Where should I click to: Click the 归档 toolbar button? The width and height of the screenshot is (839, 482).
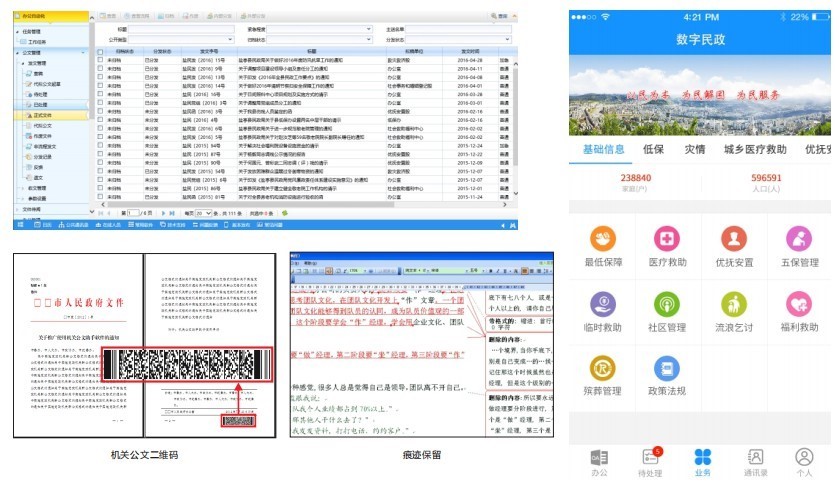tap(166, 16)
